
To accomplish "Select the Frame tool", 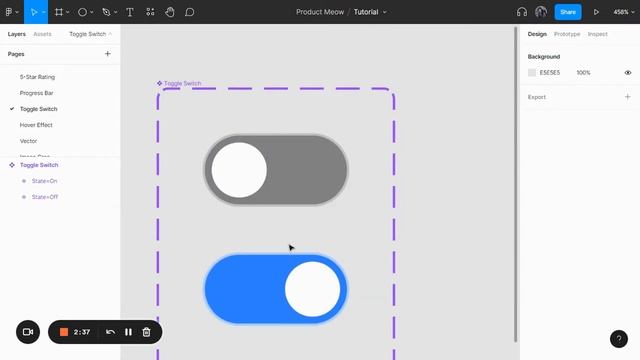I will (x=59, y=12).
